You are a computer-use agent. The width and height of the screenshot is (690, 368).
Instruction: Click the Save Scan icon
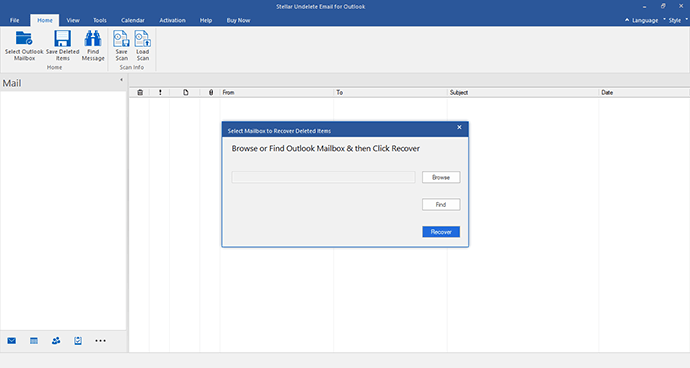click(121, 39)
